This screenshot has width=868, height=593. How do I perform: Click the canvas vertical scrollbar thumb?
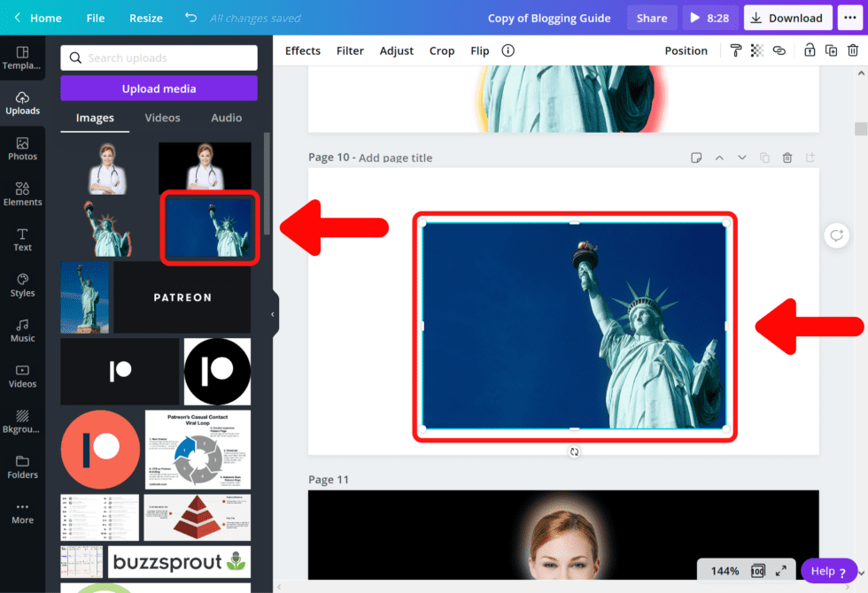(x=860, y=128)
